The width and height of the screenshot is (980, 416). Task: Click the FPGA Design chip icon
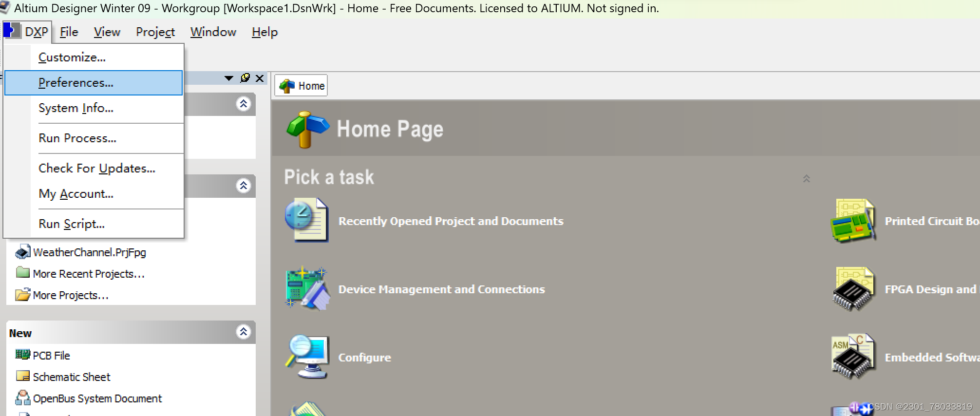[854, 288]
